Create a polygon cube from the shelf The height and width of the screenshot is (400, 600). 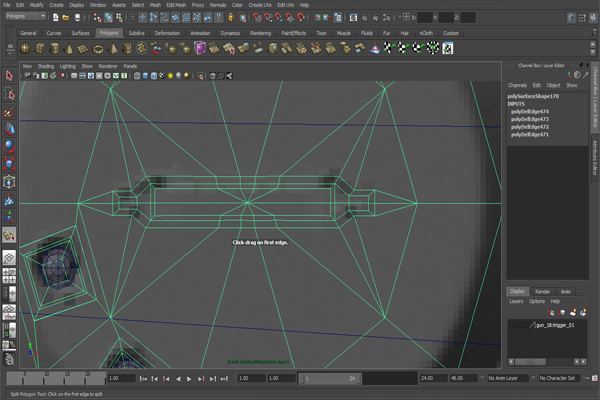(x=40, y=49)
